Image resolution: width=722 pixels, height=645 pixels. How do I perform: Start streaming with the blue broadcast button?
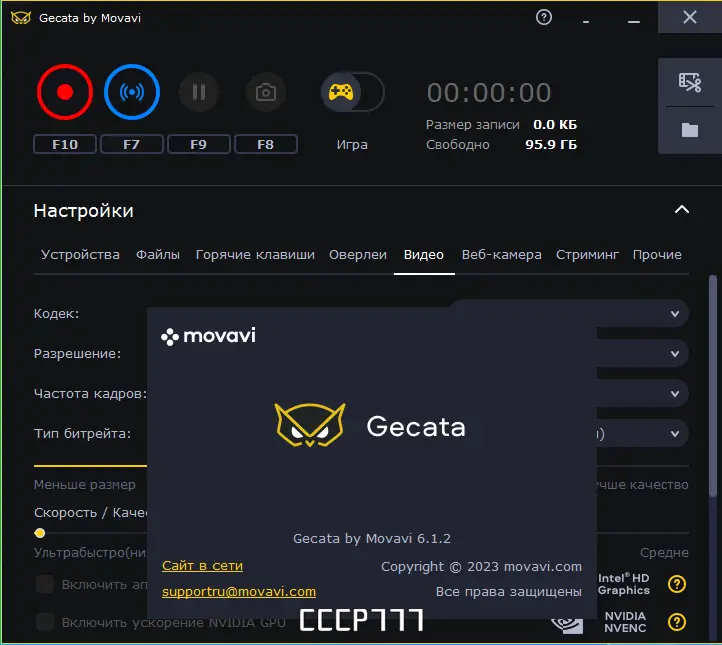click(132, 92)
